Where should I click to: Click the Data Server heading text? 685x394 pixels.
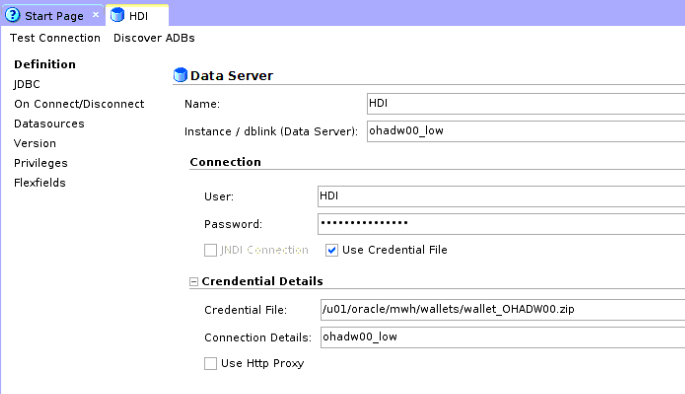(232, 76)
